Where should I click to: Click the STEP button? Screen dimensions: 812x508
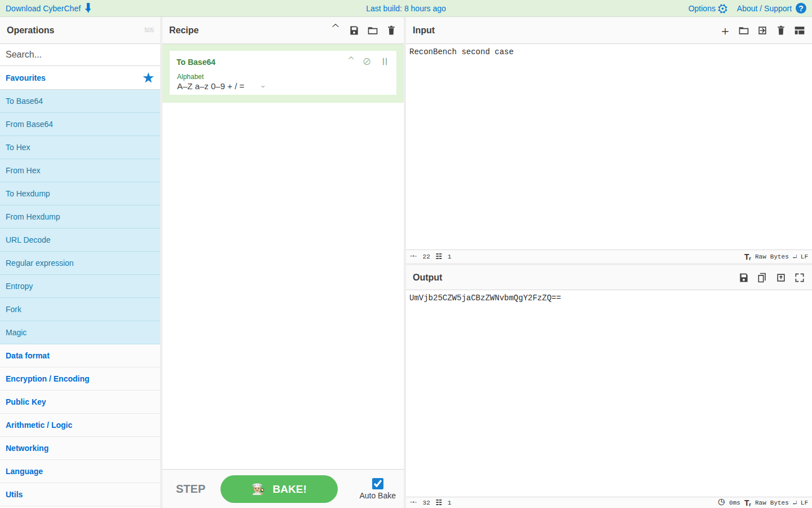191,489
